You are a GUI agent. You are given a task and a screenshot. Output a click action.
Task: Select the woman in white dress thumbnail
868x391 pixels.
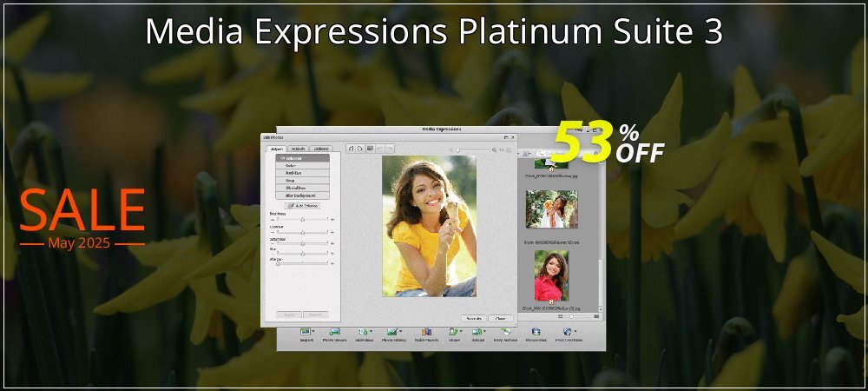(552, 209)
